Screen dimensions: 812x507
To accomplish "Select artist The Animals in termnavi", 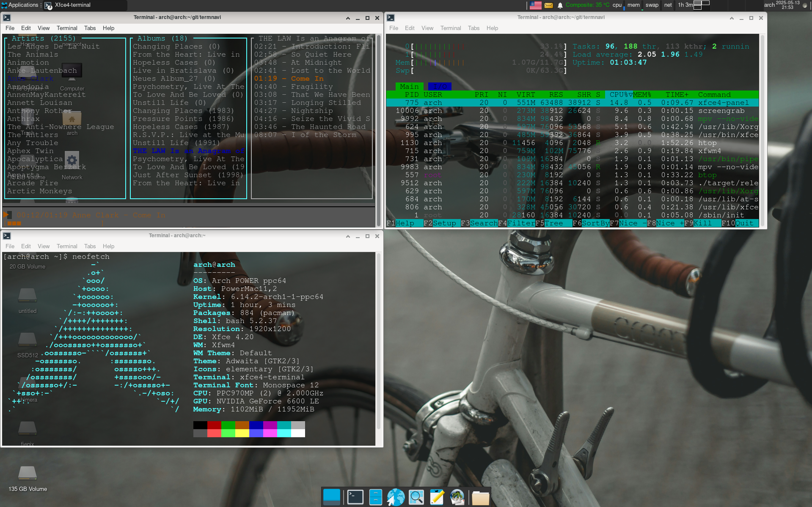I will click(33, 55).
